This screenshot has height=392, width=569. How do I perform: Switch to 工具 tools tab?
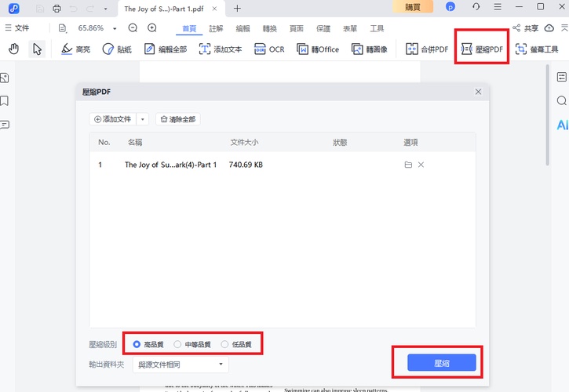coord(377,28)
